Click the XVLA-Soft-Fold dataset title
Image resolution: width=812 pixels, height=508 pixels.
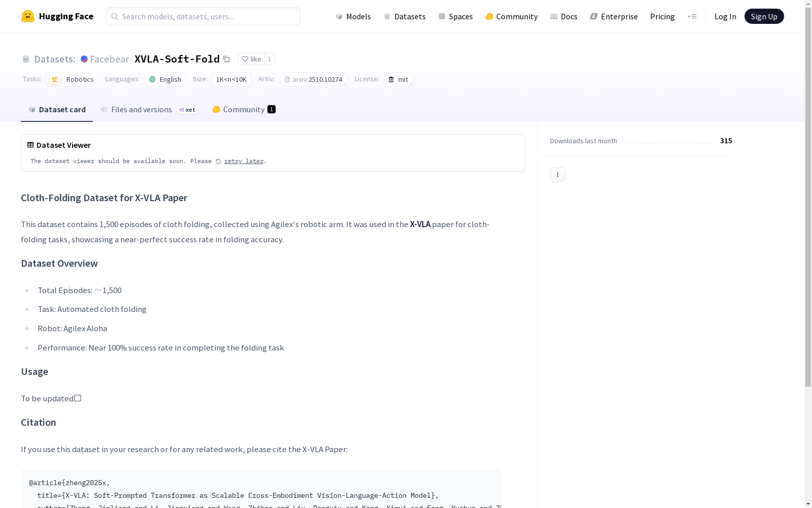pos(177,59)
